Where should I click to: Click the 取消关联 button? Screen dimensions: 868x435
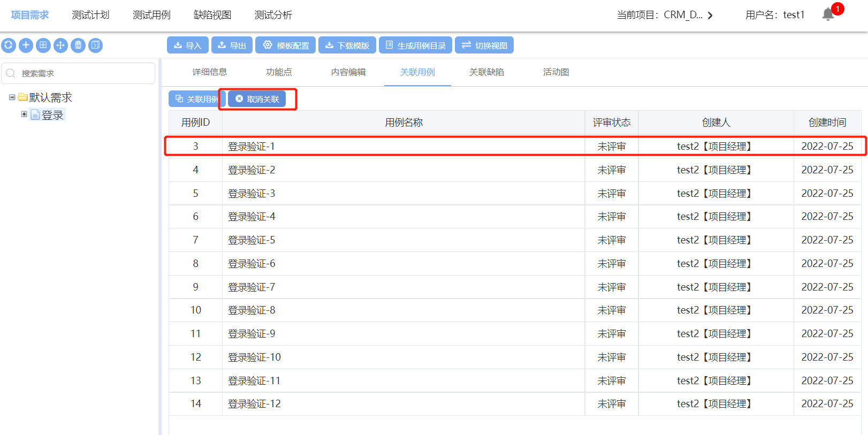257,99
